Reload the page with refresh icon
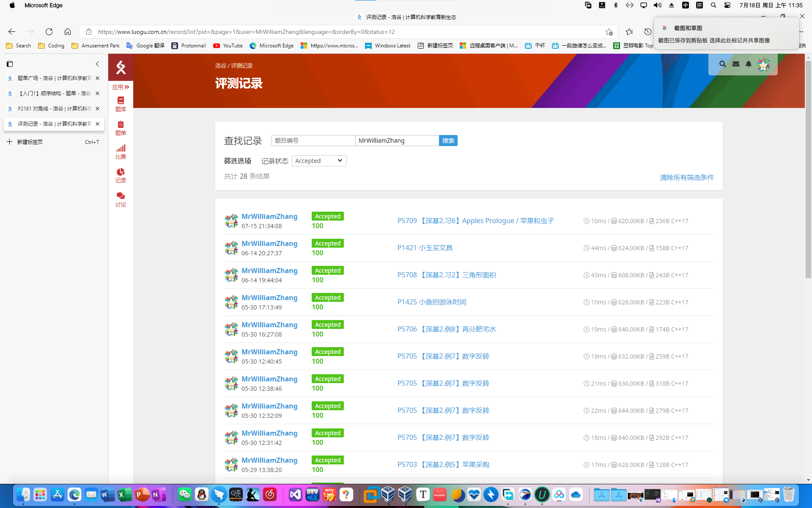Viewport: 812px width, 508px height. (49, 32)
